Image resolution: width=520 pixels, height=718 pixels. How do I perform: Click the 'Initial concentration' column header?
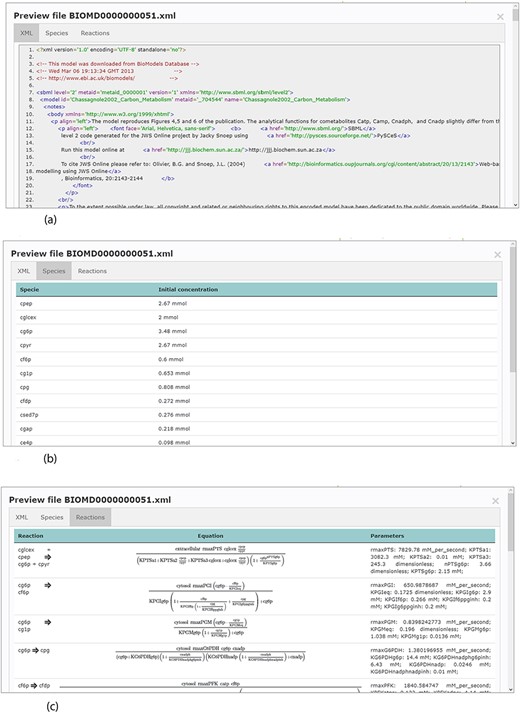point(188,289)
